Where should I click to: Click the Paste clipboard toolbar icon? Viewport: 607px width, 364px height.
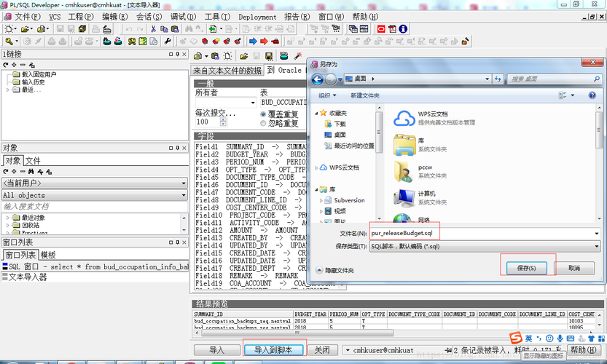coord(175,29)
